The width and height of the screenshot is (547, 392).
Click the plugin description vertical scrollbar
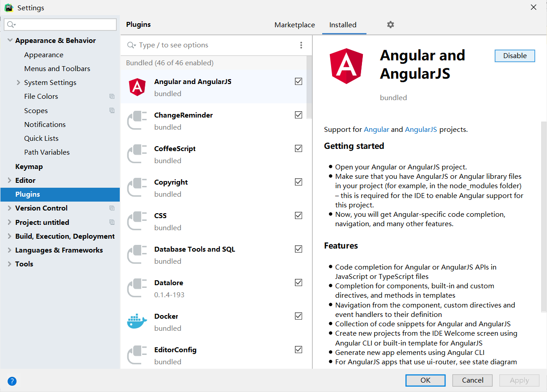544,217
